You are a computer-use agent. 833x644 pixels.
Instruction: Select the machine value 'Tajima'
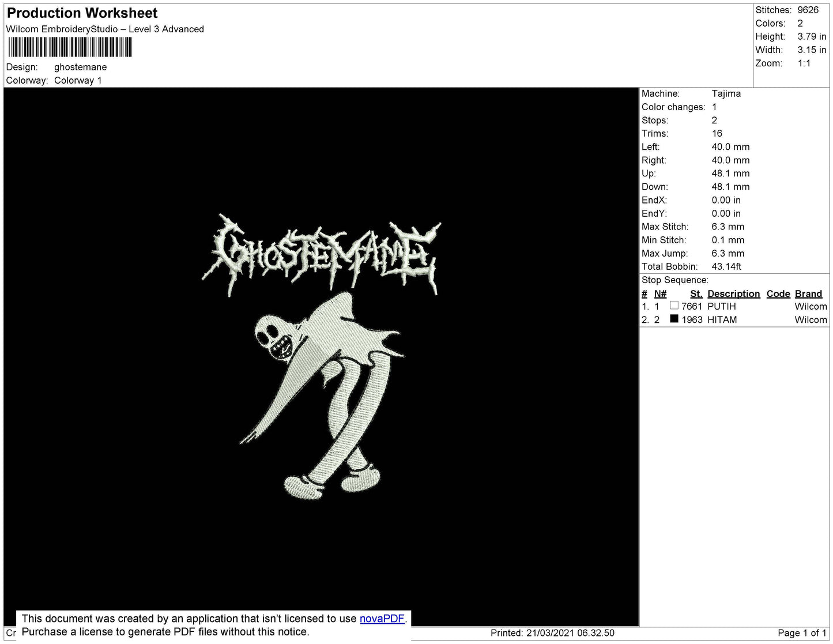(x=726, y=93)
